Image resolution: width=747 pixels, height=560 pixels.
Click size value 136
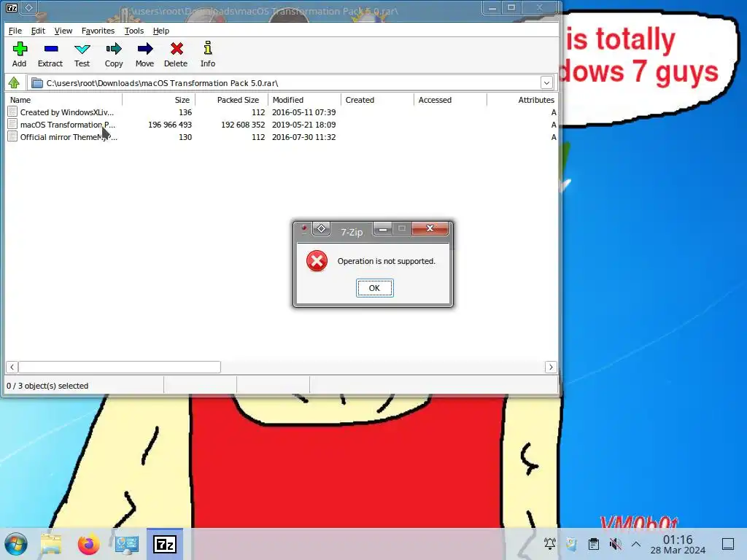[x=185, y=112]
